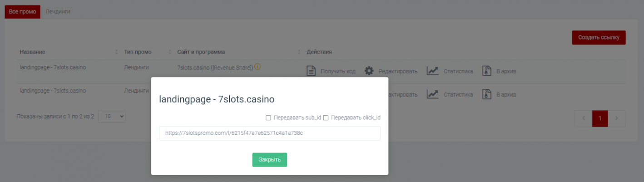Click the green Закрыть button
644x182 pixels.
pos(270,160)
